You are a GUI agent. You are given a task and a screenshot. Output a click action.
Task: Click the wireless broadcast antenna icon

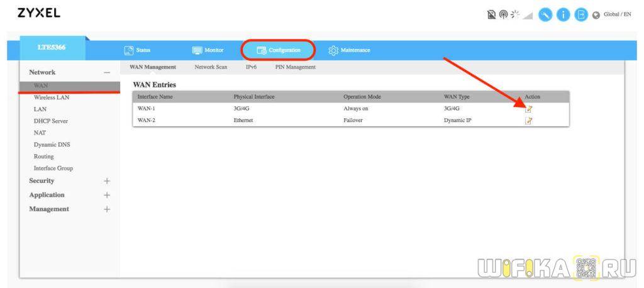pyautogui.click(x=503, y=15)
